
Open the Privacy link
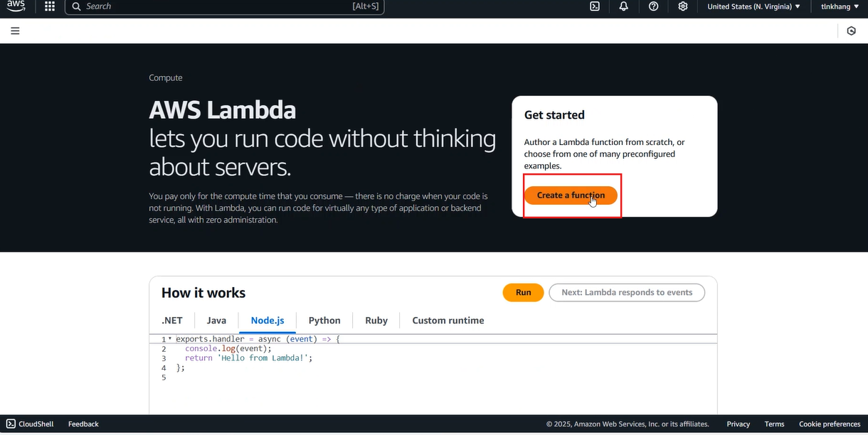coord(739,424)
